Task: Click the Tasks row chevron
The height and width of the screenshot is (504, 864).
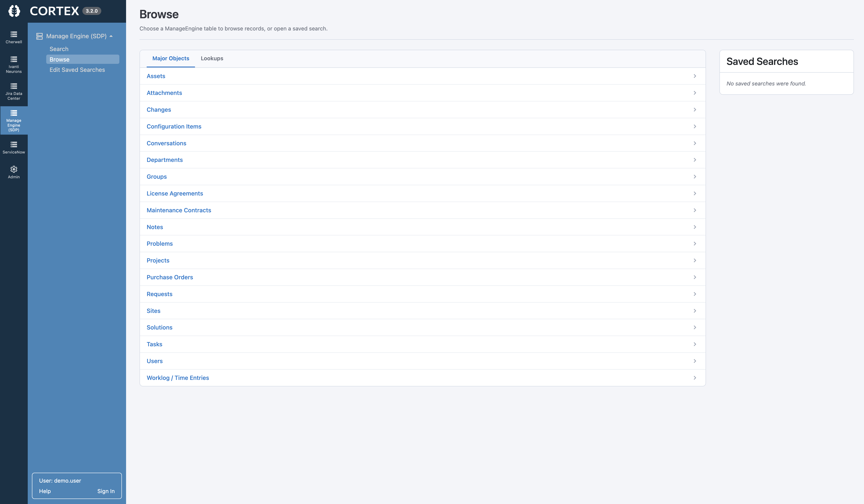Action: click(x=695, y=344)
